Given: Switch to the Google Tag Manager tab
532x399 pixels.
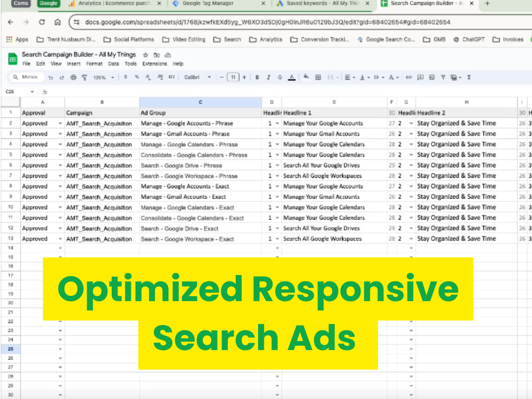Looking at the screenshot, I should pyautogui.click(x=207, y=3).
